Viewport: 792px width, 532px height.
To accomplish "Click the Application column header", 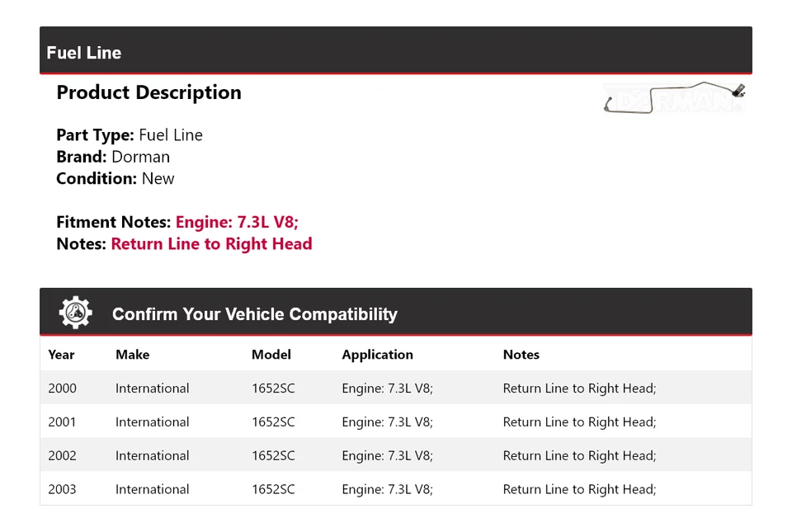I will coord(377,355).
